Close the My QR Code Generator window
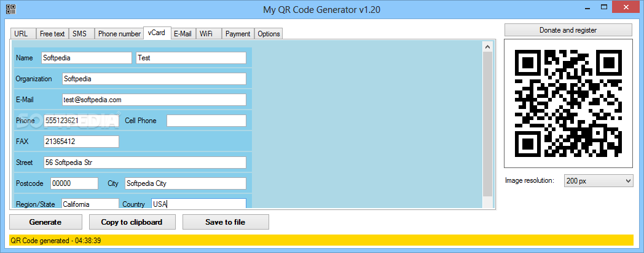 [x=626, y=7]
